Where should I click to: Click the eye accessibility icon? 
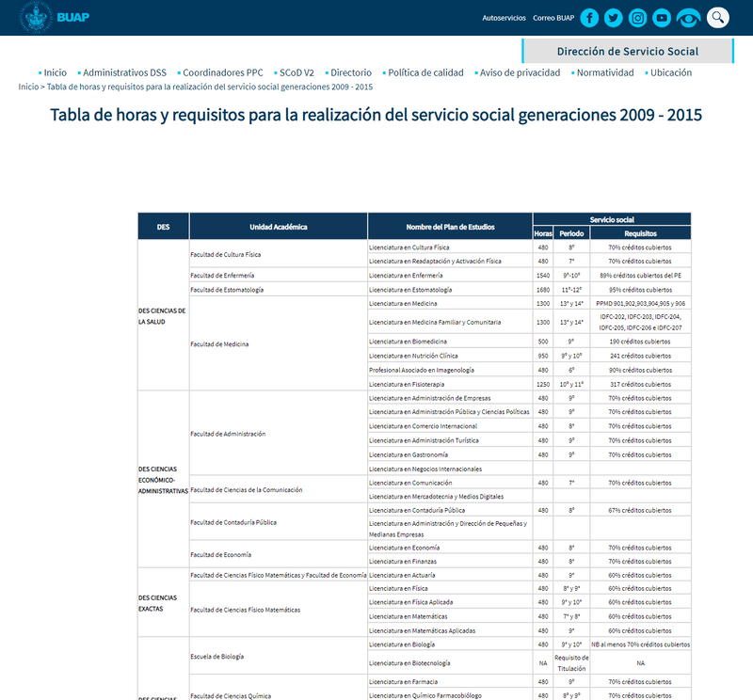pyautogui.click(x=688, y=18)
